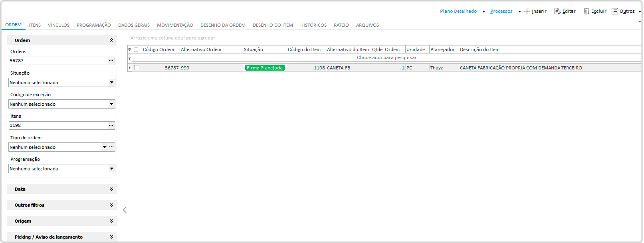The image size is (644, 243).
Task: Click the Processos link
Action: coord(501,11)
